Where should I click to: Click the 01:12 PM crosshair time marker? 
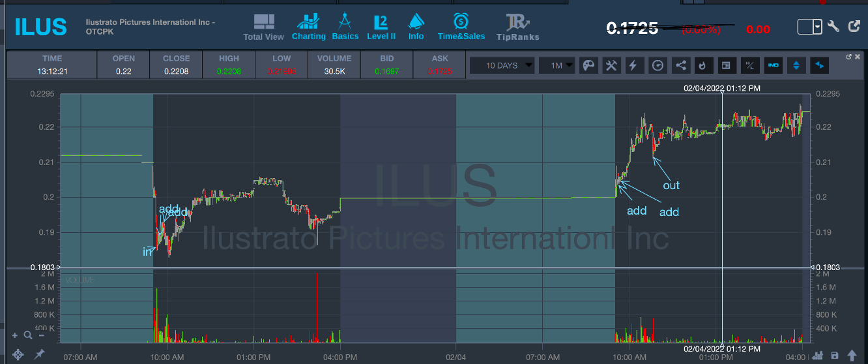point(722,87)
